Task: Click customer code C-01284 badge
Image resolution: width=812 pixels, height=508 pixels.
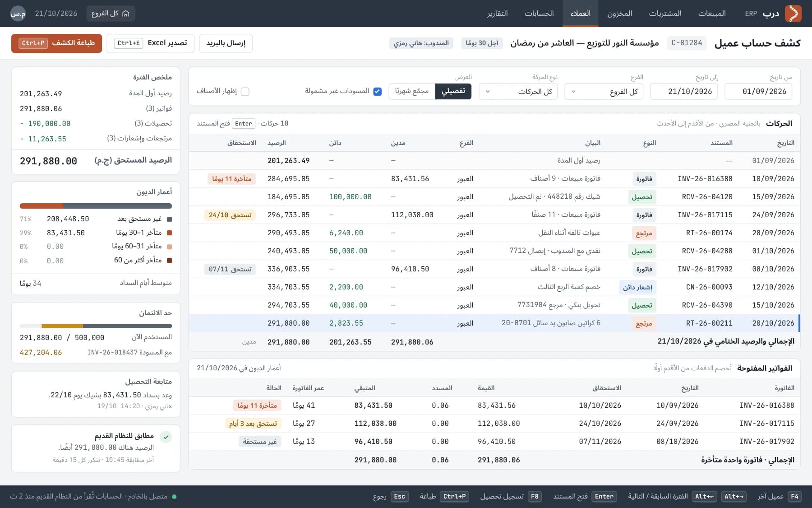Action: coord(687,43)
